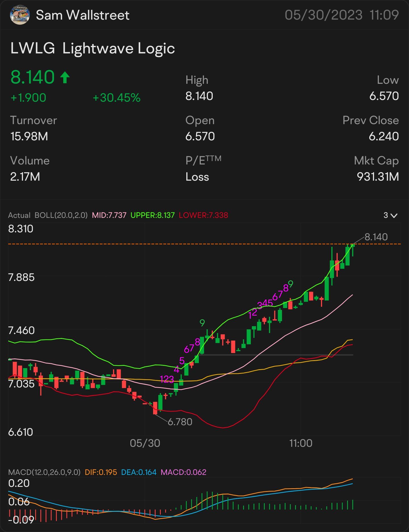Viewport: 409px width, 532px height.
Task: Tap the 11:00 time axis label
Action: coord(301,443)
